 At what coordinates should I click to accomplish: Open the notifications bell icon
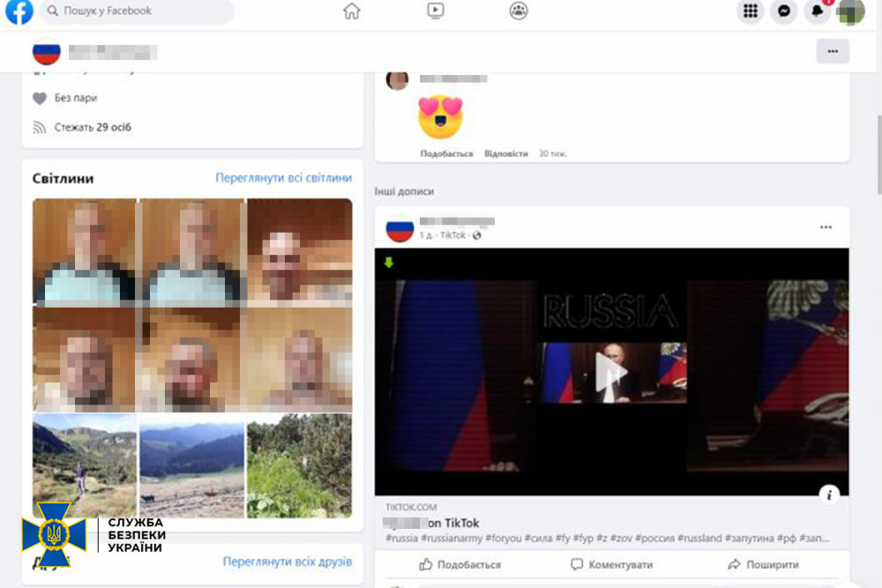[x=818, y=11]
